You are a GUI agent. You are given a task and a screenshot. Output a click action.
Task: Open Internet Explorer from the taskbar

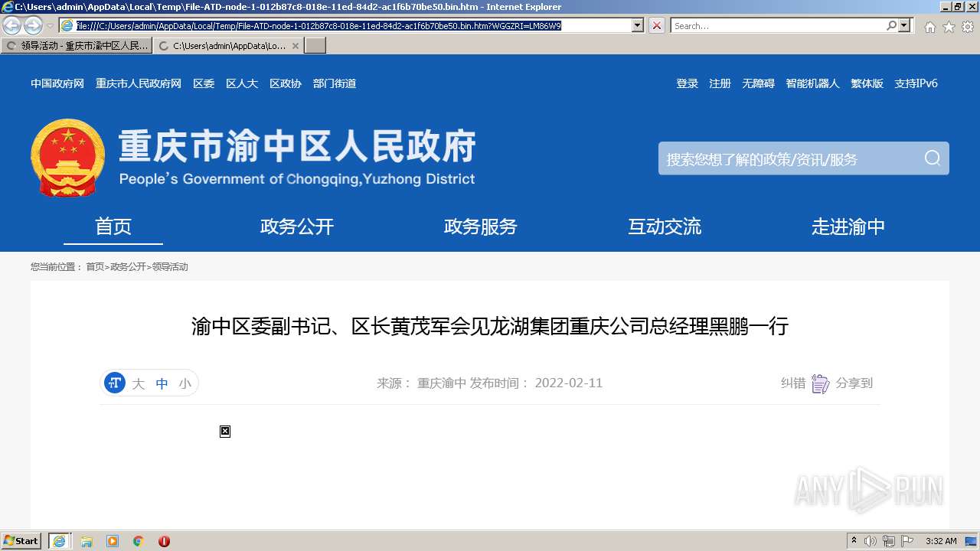click(60, 541)
